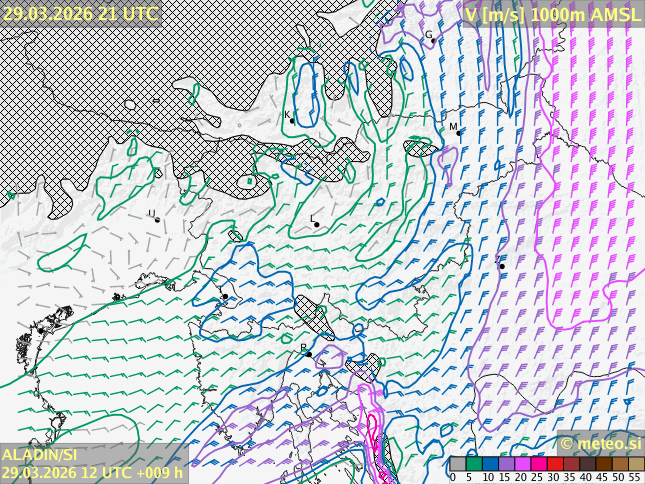Select the bright red 30 m/s legend swatch

554,464
